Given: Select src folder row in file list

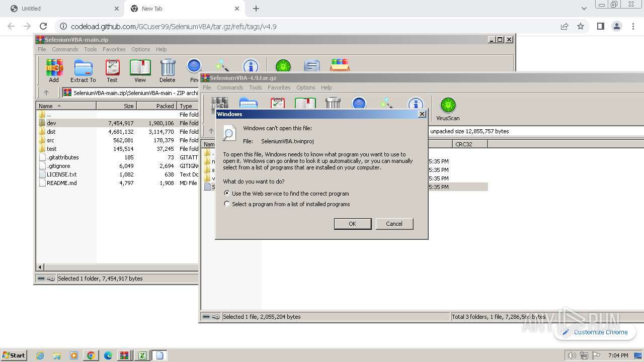Looking at the screenshot, I should coord(118,140).
